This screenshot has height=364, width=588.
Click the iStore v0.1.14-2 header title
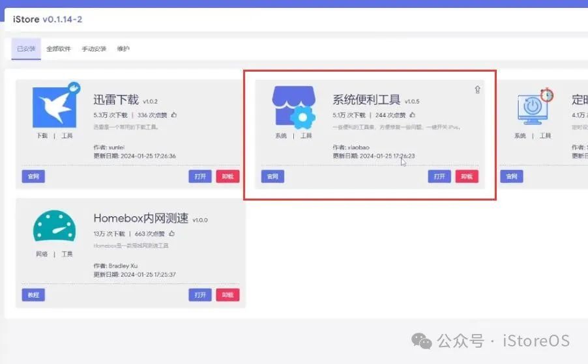click(48, 20)
